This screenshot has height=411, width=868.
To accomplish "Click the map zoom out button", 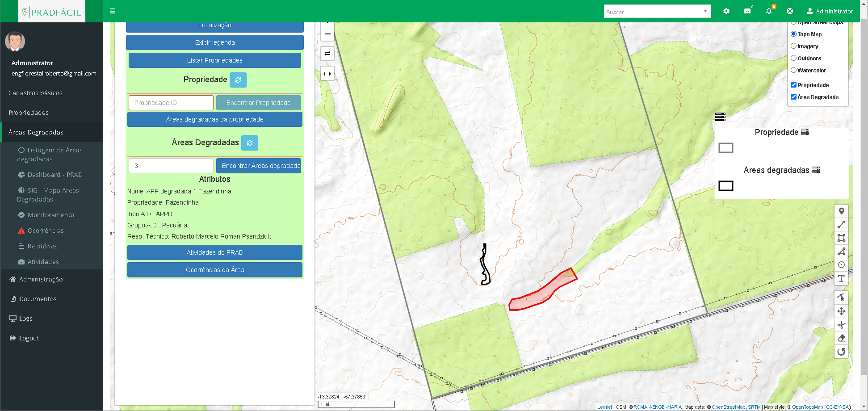I will click(327, 34).
